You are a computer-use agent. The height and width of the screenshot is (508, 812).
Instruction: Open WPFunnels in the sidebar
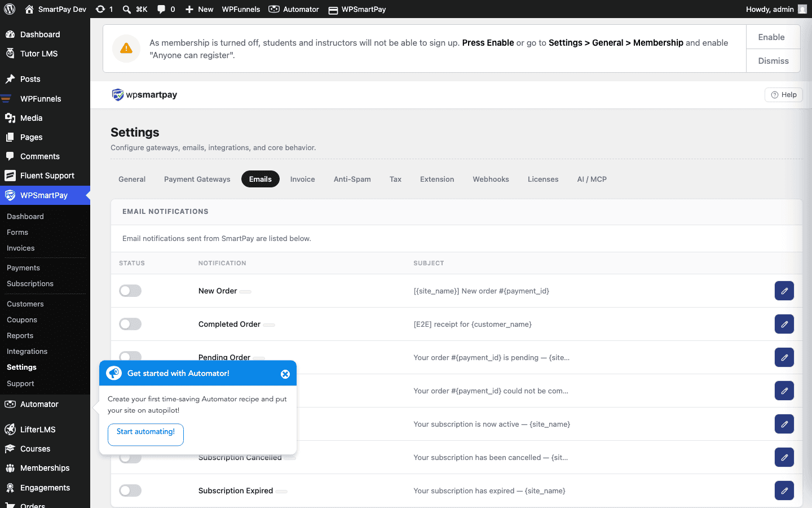point(45,99)
